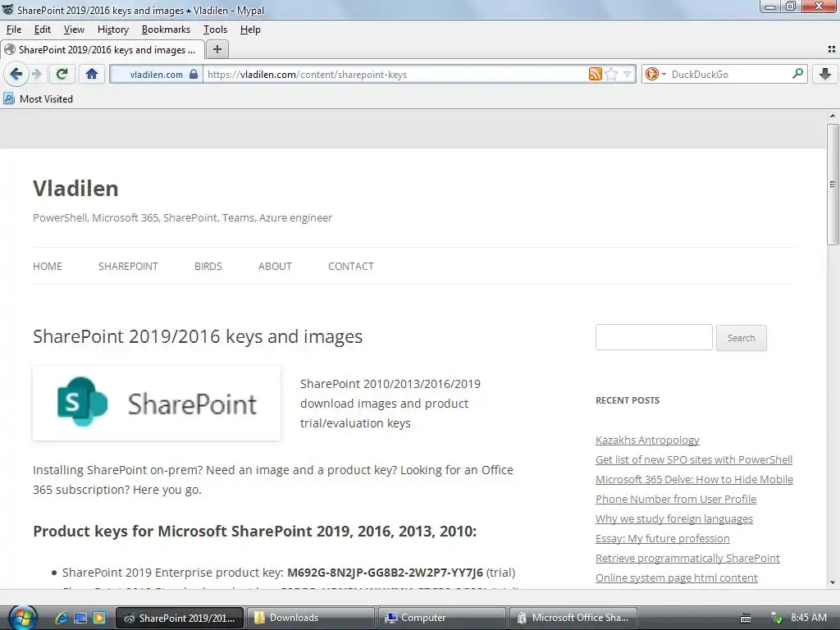Open the Help menu
The image size is (840, 630).
pos(250,30)
